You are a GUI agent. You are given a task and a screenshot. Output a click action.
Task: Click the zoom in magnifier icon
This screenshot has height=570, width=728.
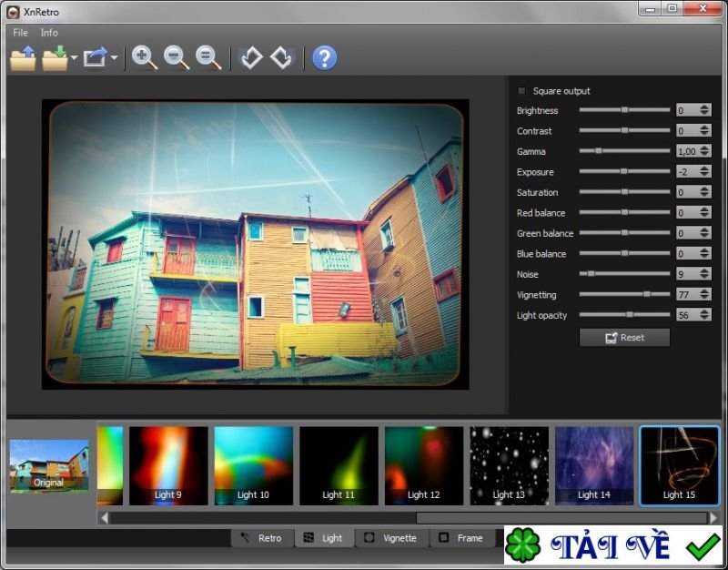click(x=144, y=58)
